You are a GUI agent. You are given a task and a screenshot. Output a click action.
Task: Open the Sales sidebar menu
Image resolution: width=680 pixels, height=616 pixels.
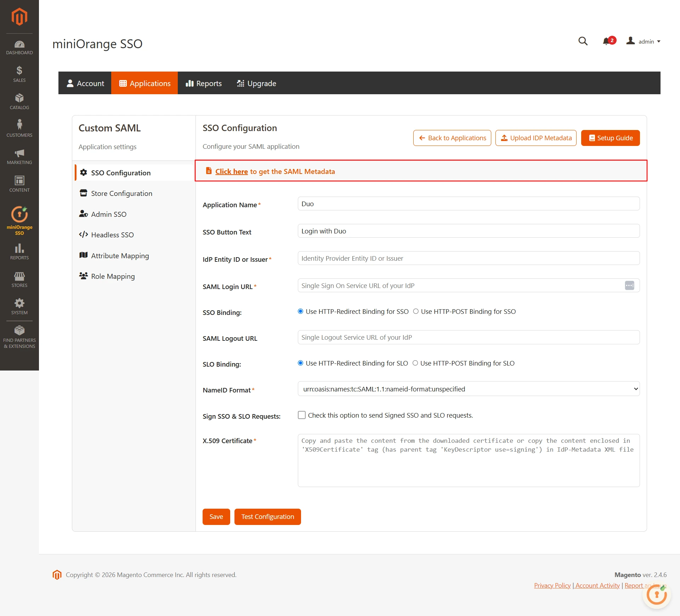(x=19, y=74)
